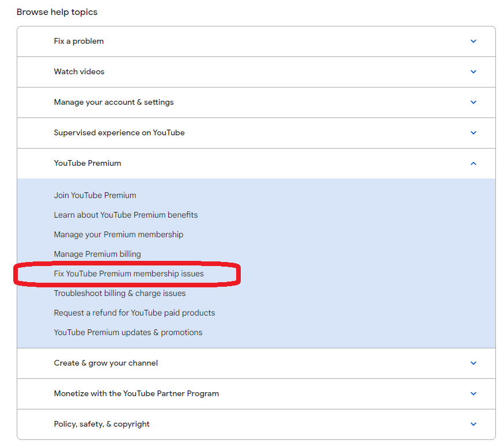Open Troubleshoot billing & charge issues
This screenshot has width=504, height=448.
pos(120,294)
